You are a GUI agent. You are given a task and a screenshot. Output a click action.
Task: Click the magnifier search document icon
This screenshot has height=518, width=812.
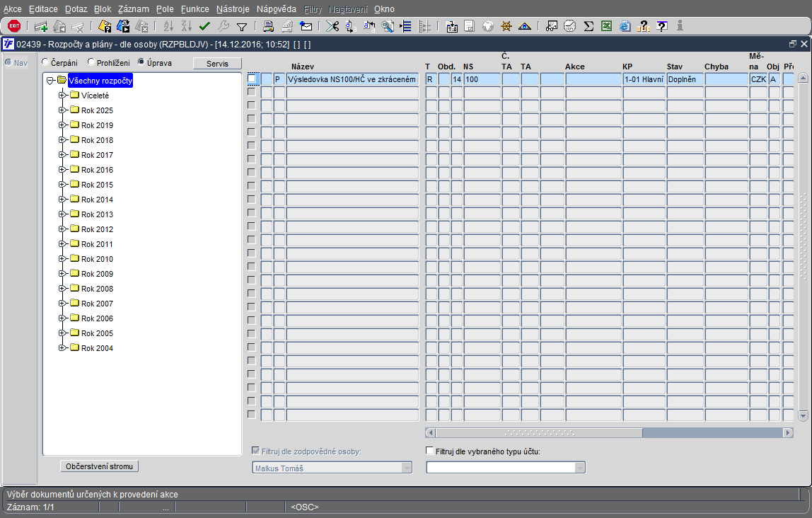tap(388, 26)
